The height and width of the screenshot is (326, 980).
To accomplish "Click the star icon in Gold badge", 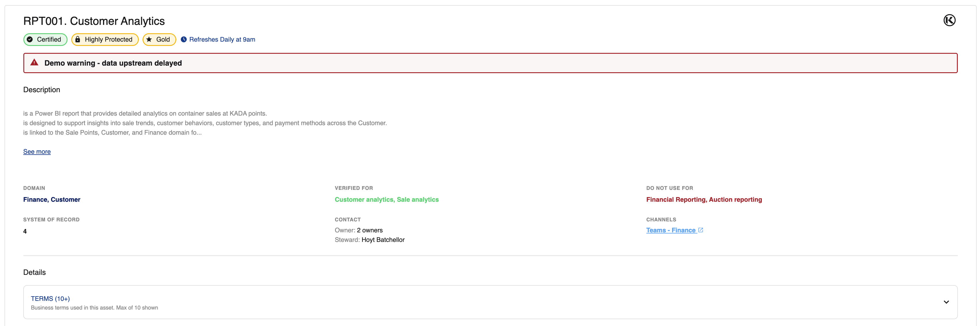I will (149, 39).
